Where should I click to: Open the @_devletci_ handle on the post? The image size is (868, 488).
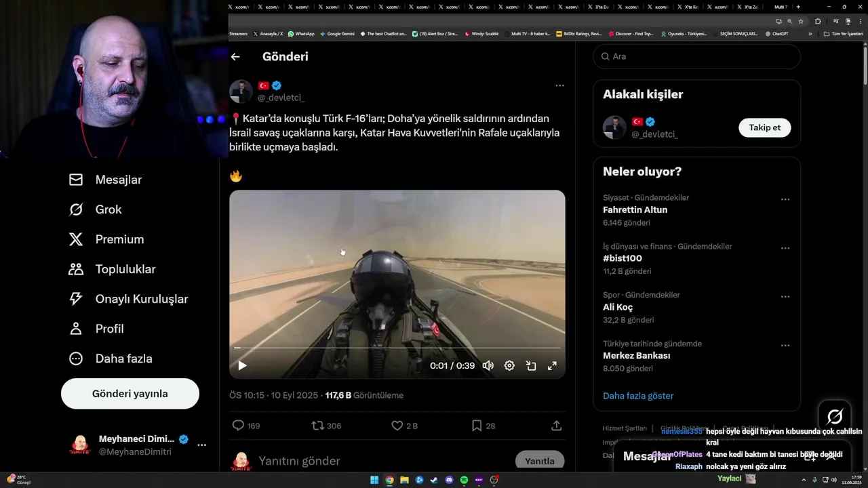pyautogui.click(x=281, y=98)
